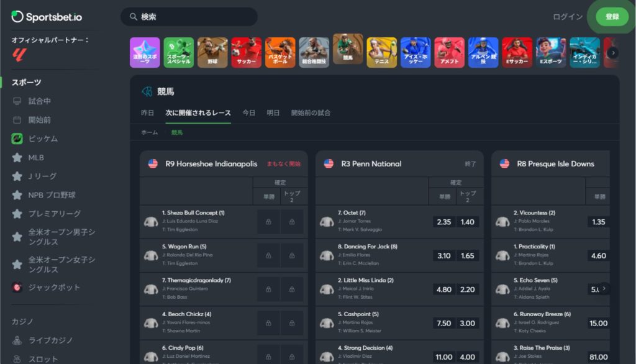Image resolution: width=636 pixels, height=364 pixels.
Task: Click the Themagicdragonlady runner name
Action: coord(196,280)
